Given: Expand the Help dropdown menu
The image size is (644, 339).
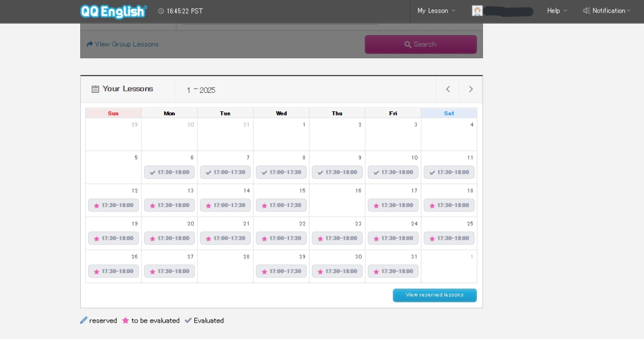Looking at the screenshot, I should (557, 11).
